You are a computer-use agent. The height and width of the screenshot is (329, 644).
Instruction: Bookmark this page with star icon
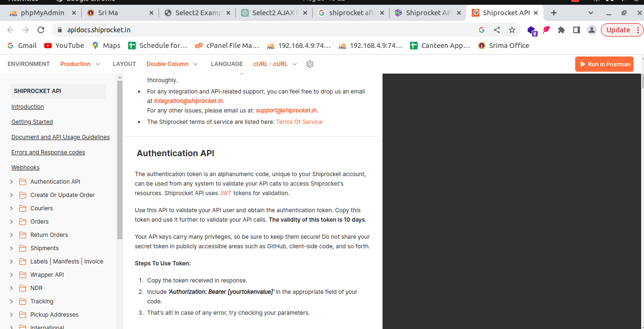(512, 30)
